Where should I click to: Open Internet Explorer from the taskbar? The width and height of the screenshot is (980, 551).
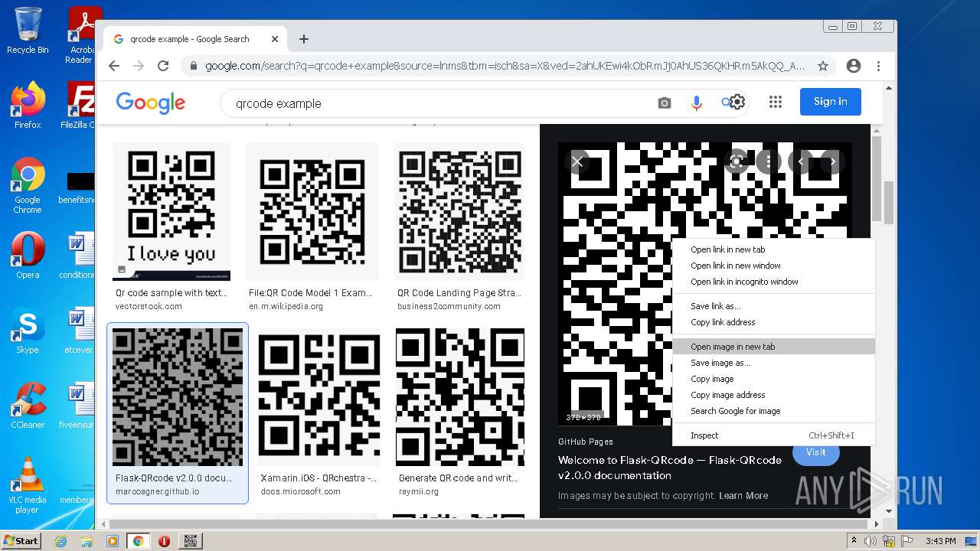click(60, 541)
